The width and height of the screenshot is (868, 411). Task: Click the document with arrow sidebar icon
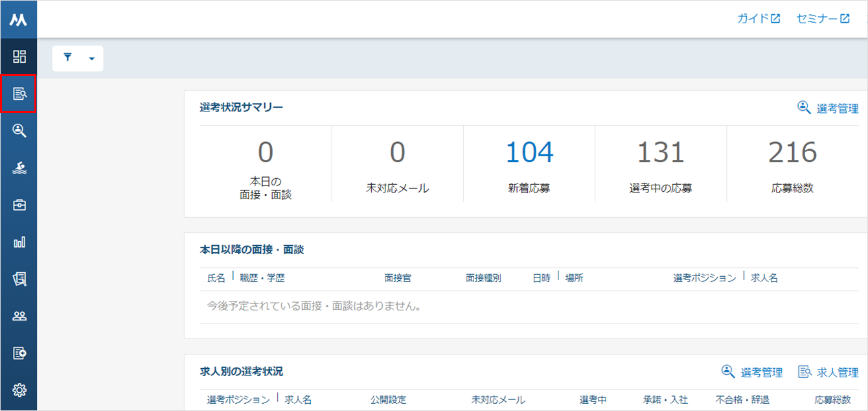point(19,353)
